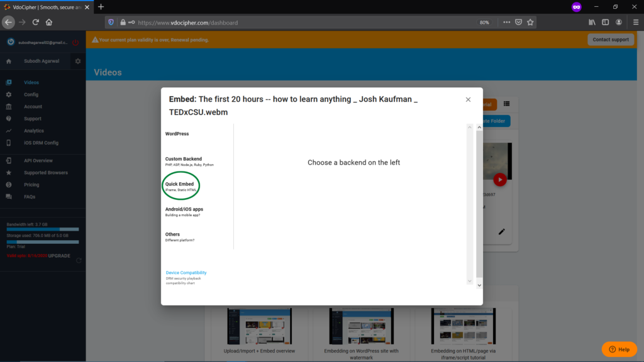Open Videos in the sidebar
This screenshot has height=362, width=644.
click(31, 82)
